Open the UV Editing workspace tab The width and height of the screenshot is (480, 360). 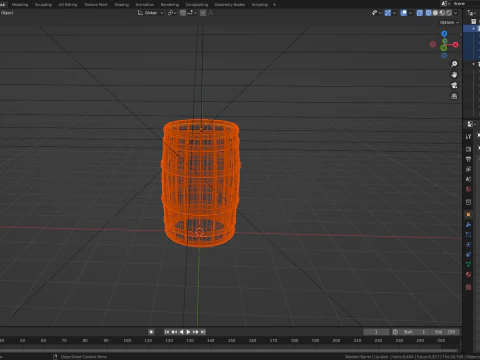click(x=68, y=5)
